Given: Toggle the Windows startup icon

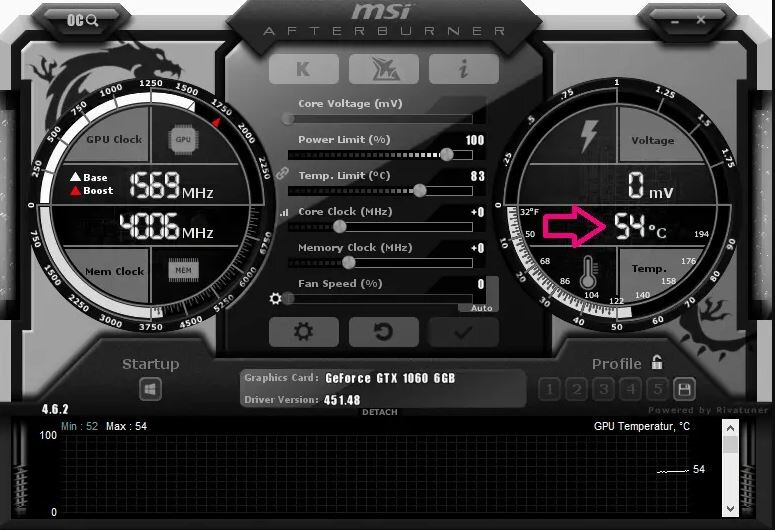Looking at the screenshot, I should tap(150, 390).
